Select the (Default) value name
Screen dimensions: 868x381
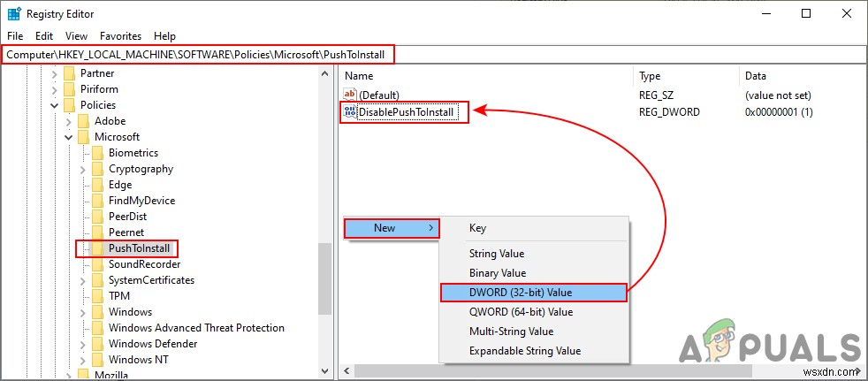379,95
